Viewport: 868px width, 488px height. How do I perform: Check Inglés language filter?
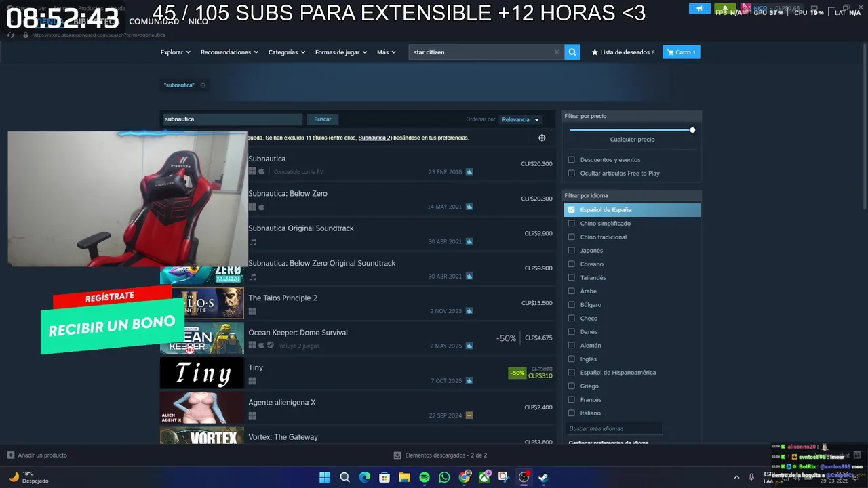[571, 359]
